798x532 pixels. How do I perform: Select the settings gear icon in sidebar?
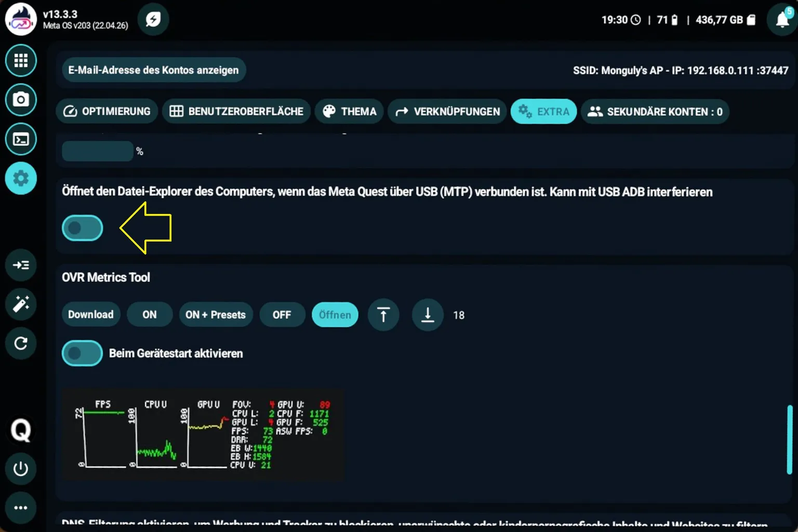point(21,178)
